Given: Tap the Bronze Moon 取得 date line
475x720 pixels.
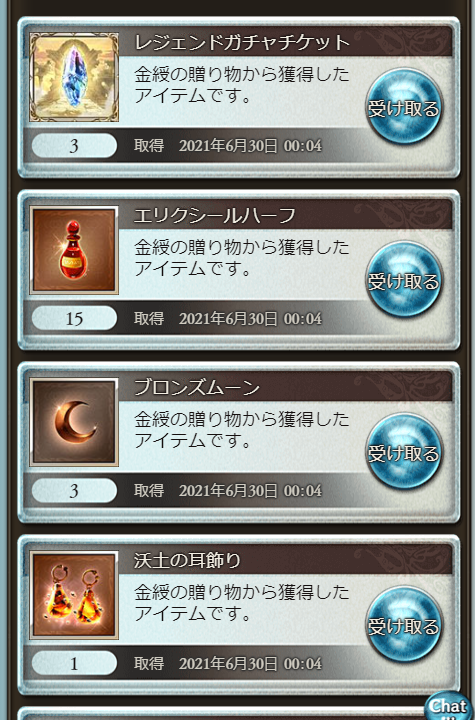Looking at the screenshot, I should click(228, 491).
